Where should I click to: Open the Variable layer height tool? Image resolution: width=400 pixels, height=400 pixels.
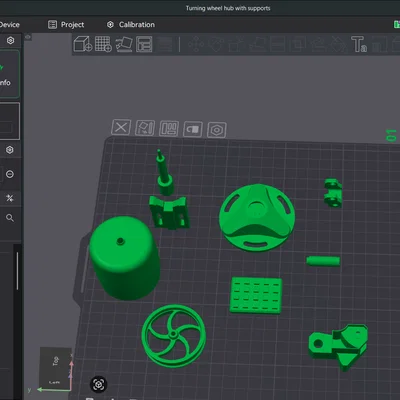tap(165, 44)
